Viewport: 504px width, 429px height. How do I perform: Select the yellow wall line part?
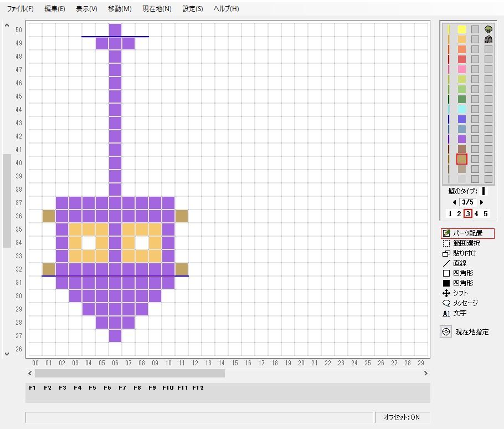point(449,29)
